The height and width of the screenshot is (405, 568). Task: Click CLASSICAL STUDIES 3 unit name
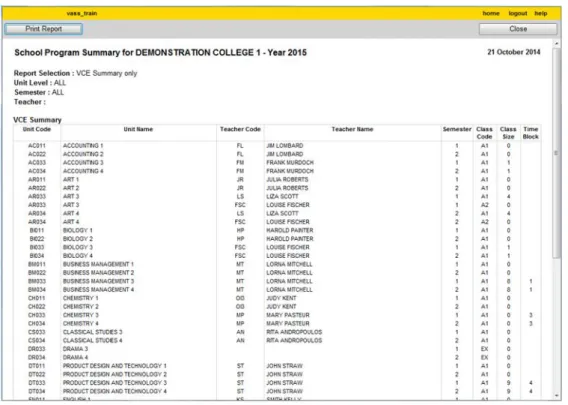[x=92, y=332]
